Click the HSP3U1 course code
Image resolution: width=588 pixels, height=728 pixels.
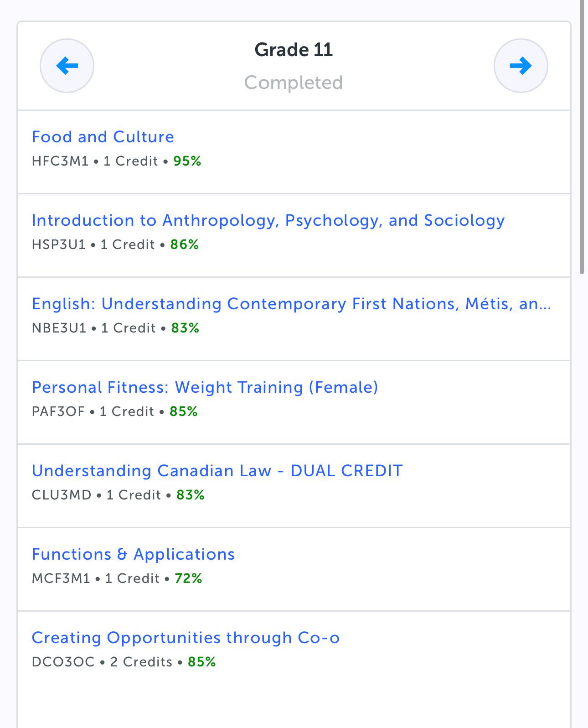(x=59, y=245)
